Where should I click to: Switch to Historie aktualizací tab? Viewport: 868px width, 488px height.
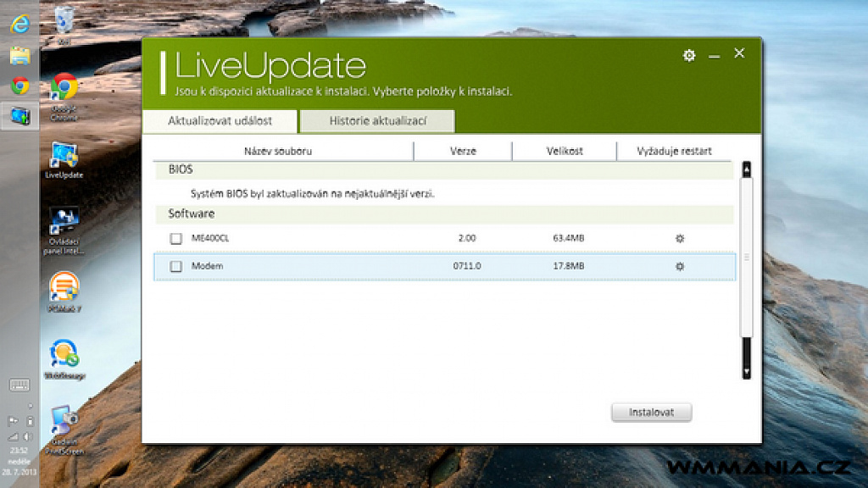[x=377, y=121]
